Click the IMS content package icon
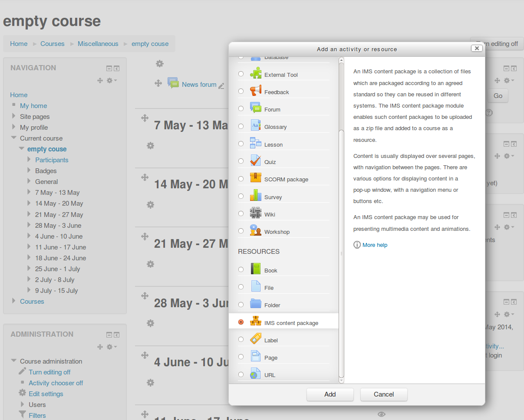The width and height of the screenshot is (524, 420). click(256, 321)
